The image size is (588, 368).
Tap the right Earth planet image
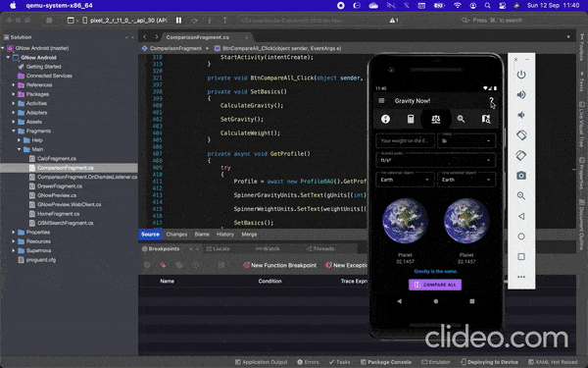coord(466,221)
